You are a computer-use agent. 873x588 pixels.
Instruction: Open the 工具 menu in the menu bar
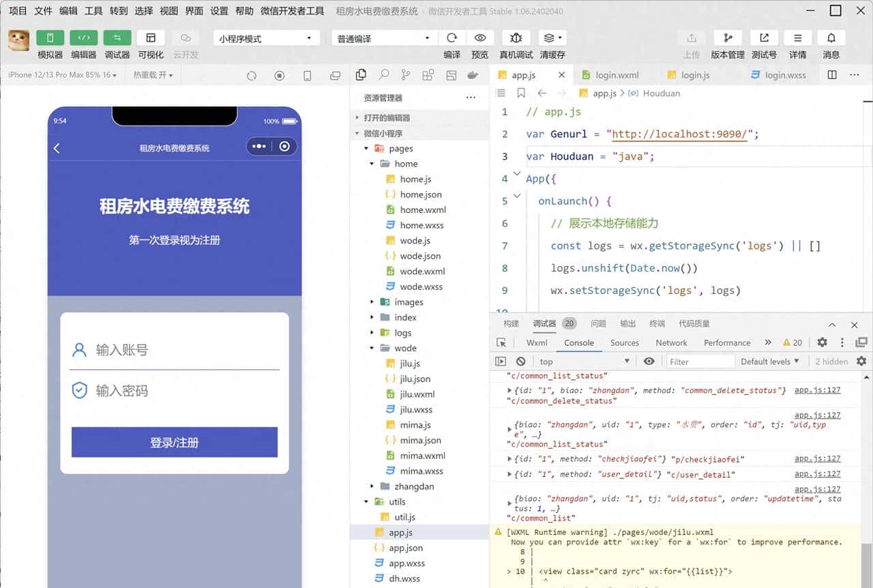pyautogui.click(x=93, y=10)
